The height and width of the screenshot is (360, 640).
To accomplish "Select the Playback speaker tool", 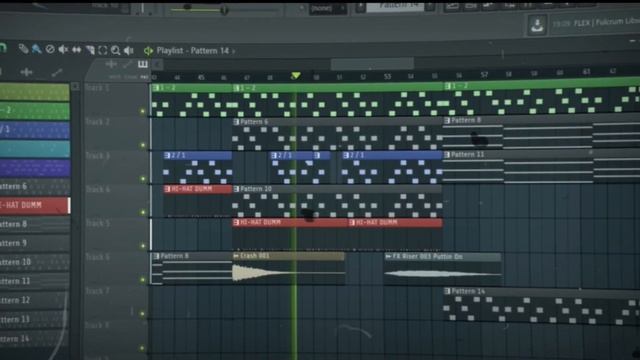I will tap(129, 50).
